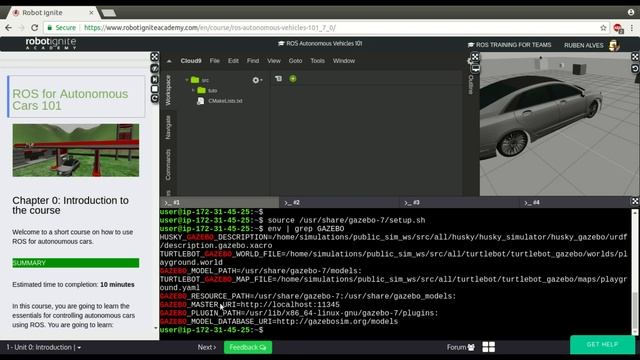This screenshot has width=640, height=360.
Task: Reset the simulation with the circular arrow icon
Action: (x=635, y=69)
